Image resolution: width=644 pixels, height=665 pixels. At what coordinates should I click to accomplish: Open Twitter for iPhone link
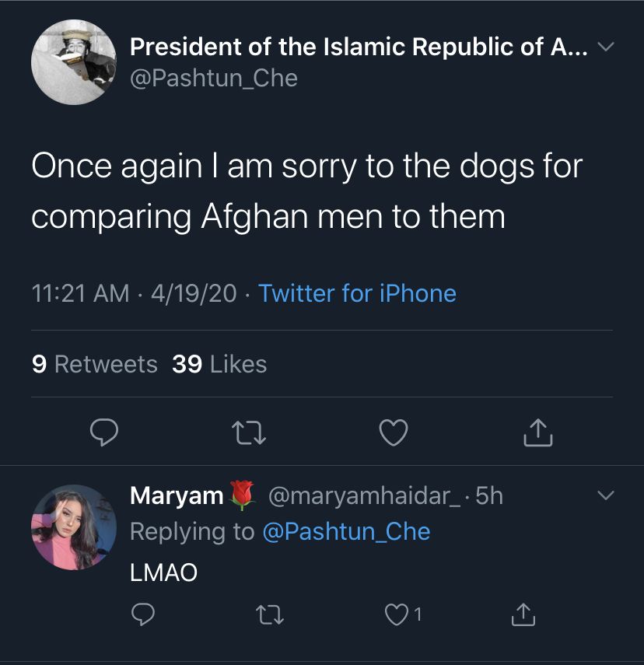click(357, 293)
